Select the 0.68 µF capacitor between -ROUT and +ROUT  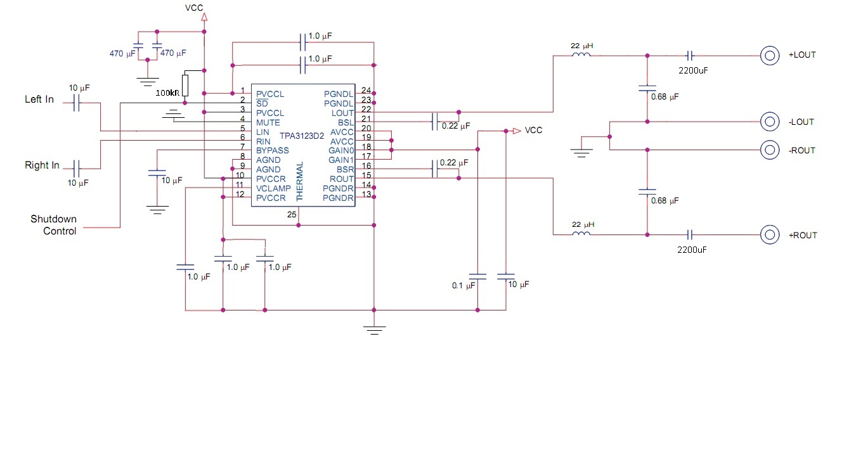point(647,191)
